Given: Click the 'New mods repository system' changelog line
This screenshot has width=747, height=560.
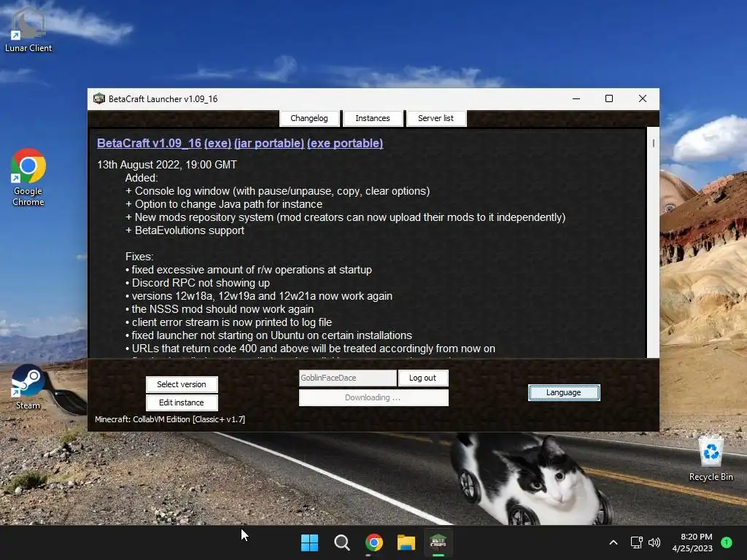Looking at the screenshot, I should tap(345, 217).
